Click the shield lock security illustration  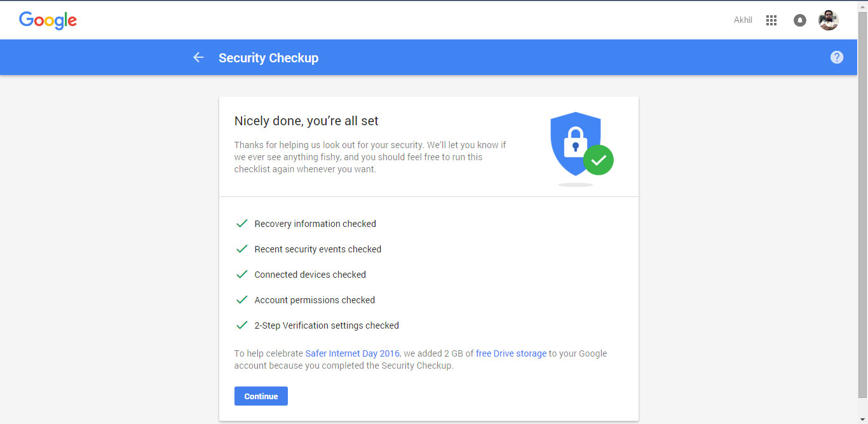tap(581, 149)
